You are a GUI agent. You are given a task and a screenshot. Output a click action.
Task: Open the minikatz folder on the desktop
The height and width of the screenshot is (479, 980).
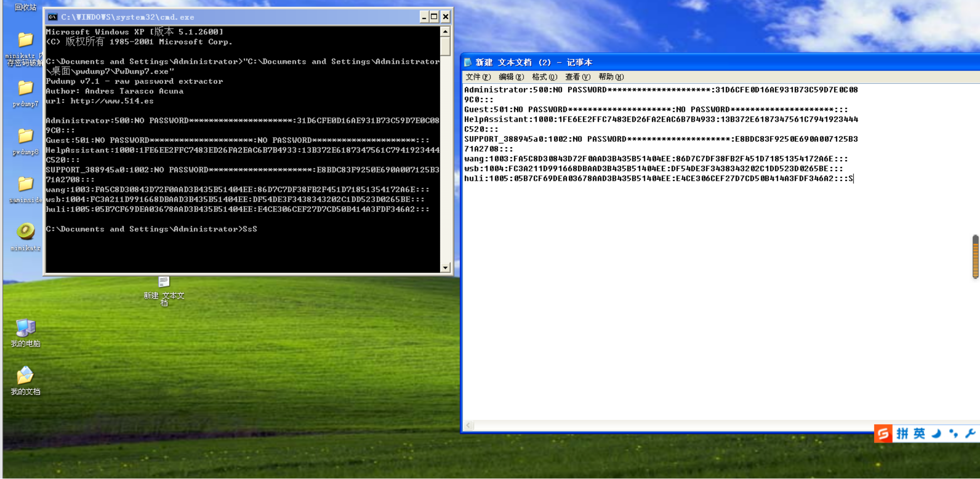(25, 40)
